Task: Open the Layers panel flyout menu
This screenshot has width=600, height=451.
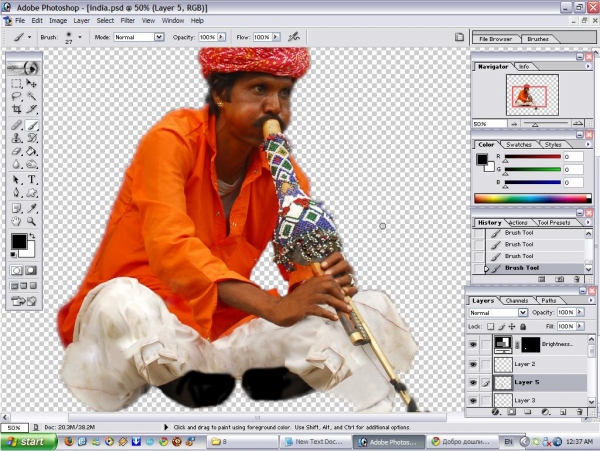Action: pyautogui.click(x=590, y=301)
